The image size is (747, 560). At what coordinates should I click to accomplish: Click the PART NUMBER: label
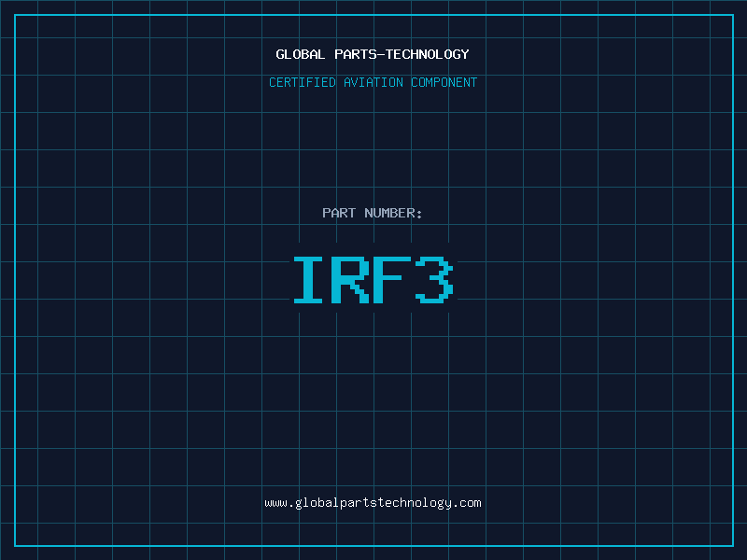(373, 213)
